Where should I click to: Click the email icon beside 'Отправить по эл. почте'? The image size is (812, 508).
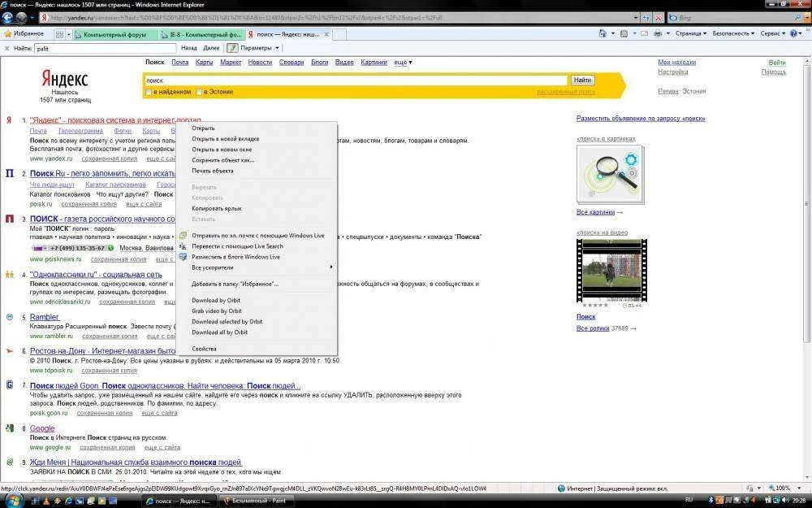coord(183,236)
